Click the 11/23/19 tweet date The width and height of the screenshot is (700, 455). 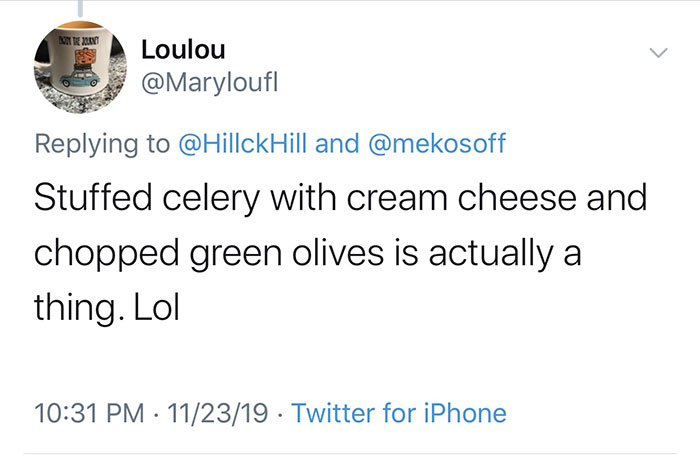[215, 412]
